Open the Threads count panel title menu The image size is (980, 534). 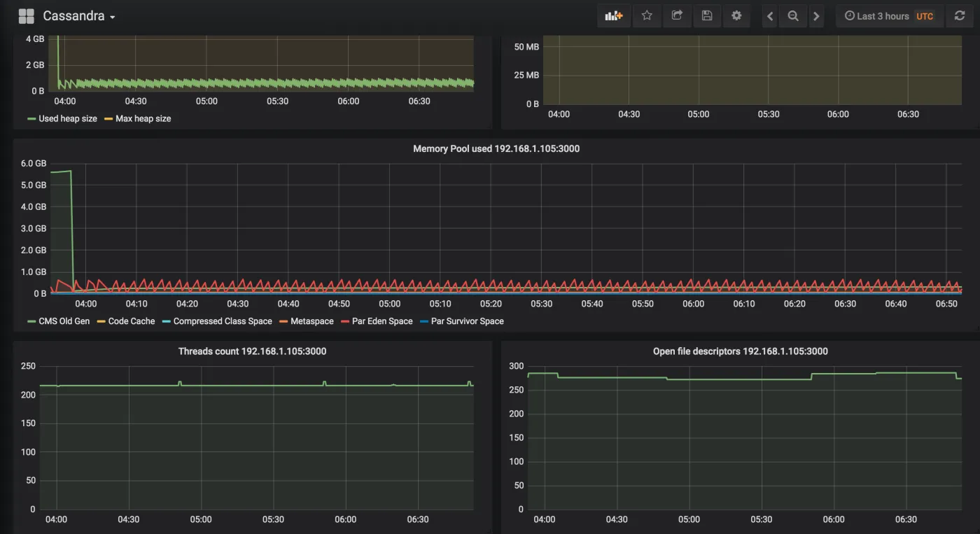252,351
